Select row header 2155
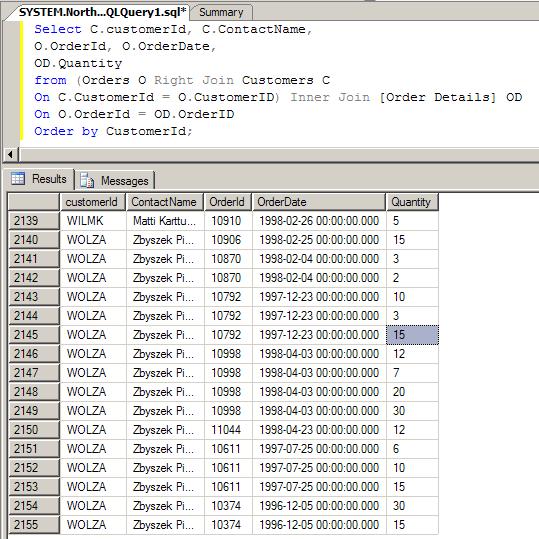 click(34, 525)
